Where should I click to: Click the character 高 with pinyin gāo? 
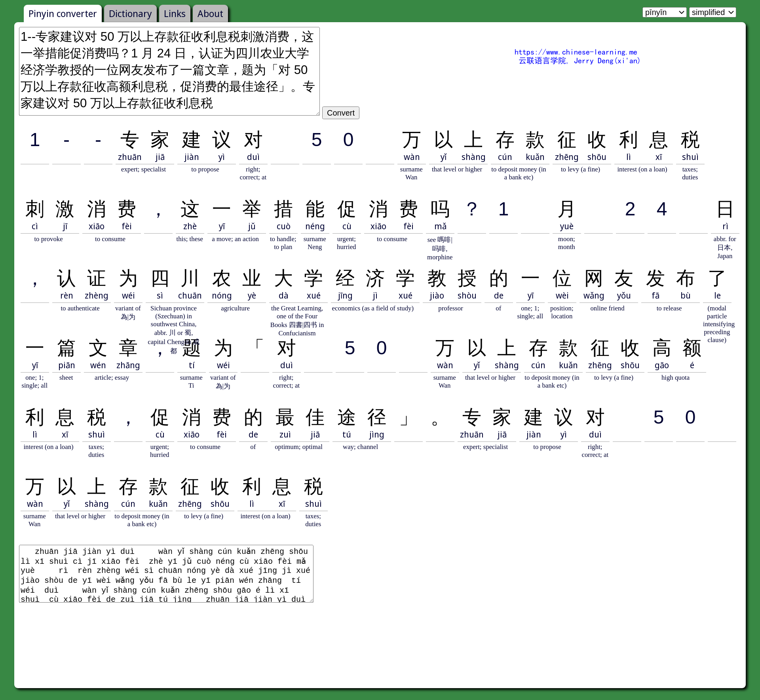(661, 348)
